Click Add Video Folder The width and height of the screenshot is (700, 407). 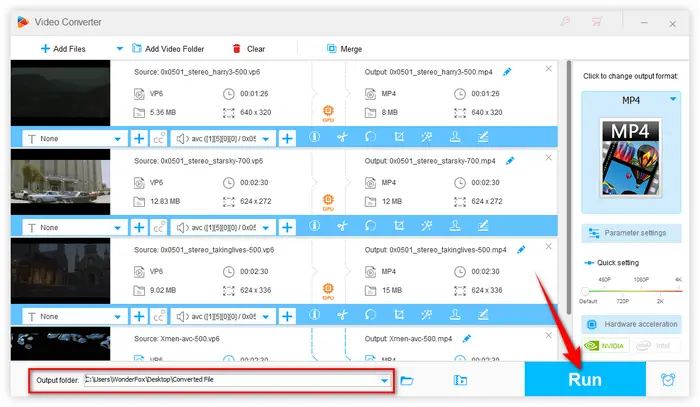pyautogui.click(x=168, y=49)
